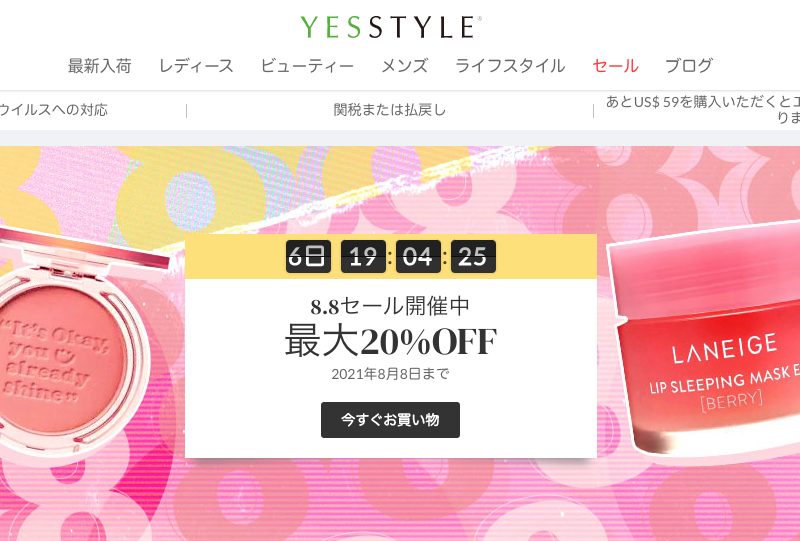This screenshot has height=541, width=800.
Task: Click the ウイルスへの対応 notice
Action: pyautogui.click(x=54, y=110)
